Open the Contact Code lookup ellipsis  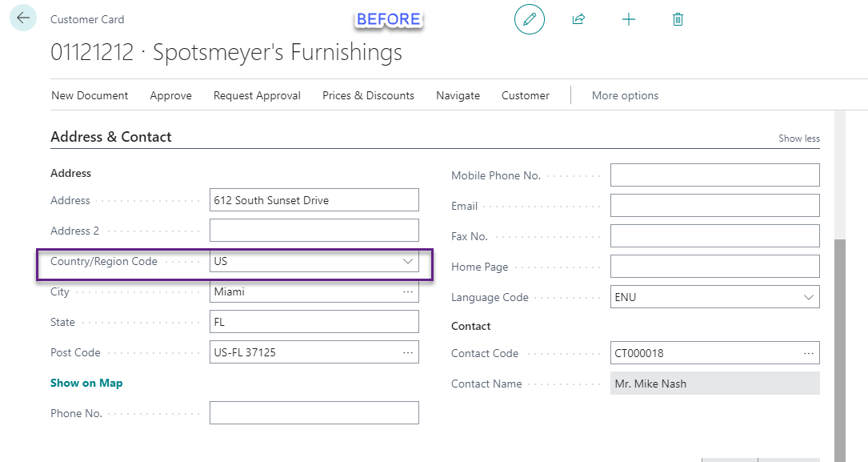tap(809, 352)
